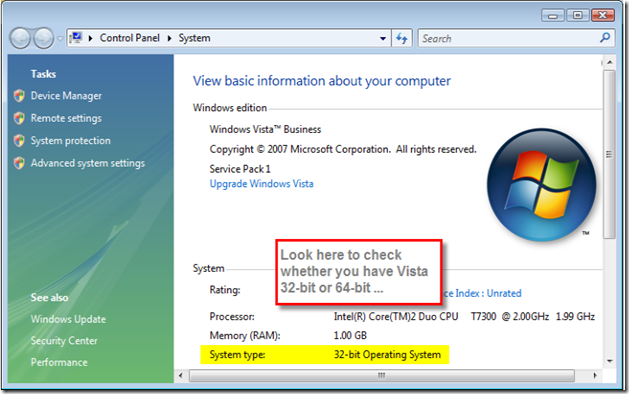The width and height of the screenshot is (629, 394).
Task: Click the 'Windows Vista Business' edition text
Action: pyautogui.click(x=265, y=130)
